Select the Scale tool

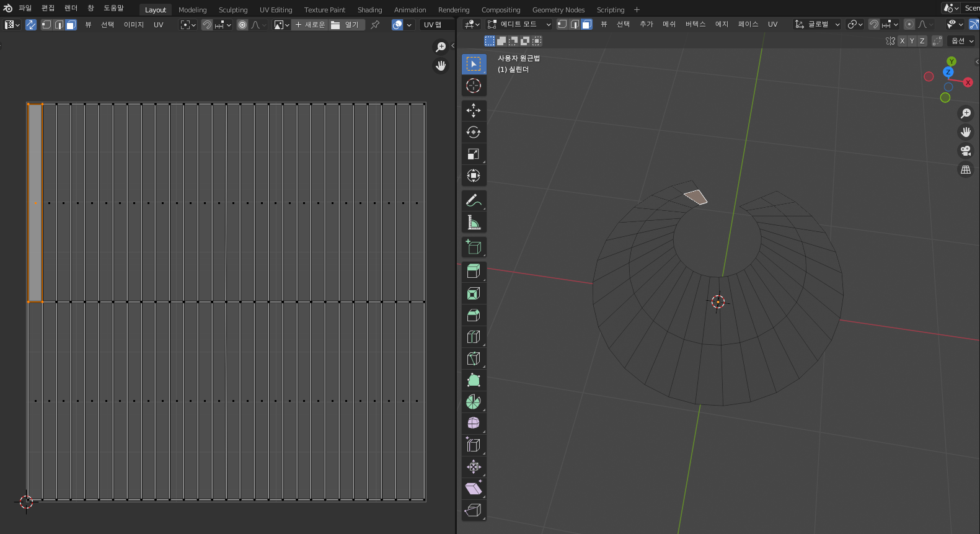tap(474, 154)
